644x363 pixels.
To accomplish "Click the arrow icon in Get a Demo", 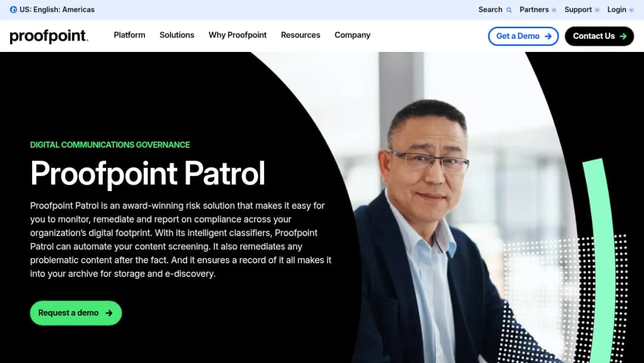I will (548, 36).
